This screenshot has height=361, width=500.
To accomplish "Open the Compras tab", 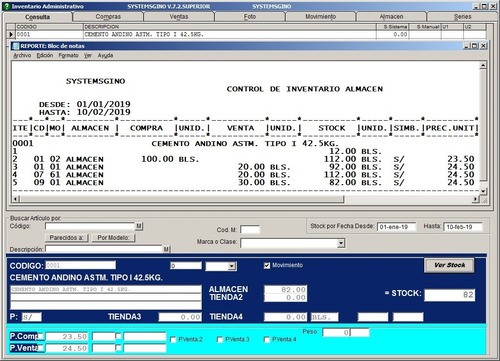I will [x=108, y=17].
